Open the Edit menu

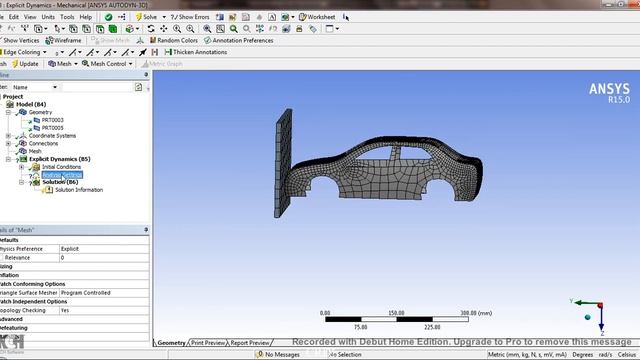point(14,17)
